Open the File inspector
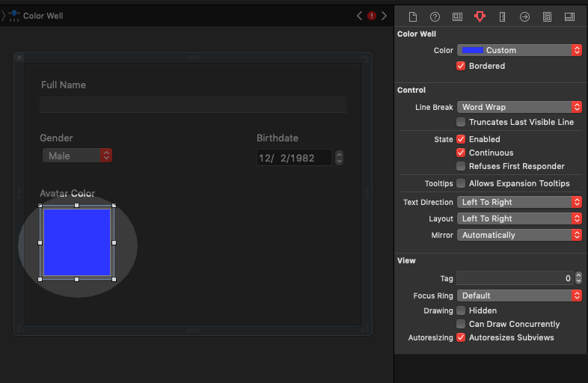Viewport: 588px width, 383px height. point(412,16)
